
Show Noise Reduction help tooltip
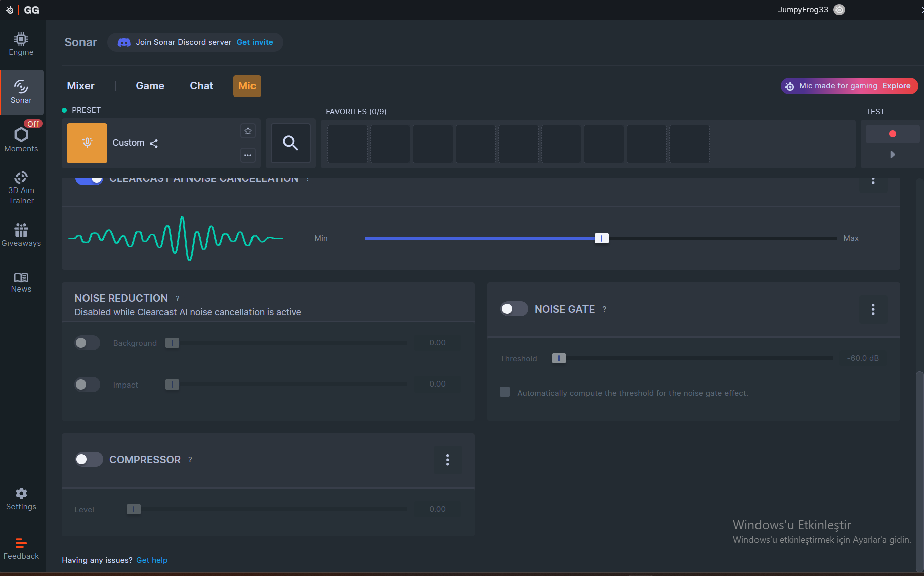(x=177, y=299)
